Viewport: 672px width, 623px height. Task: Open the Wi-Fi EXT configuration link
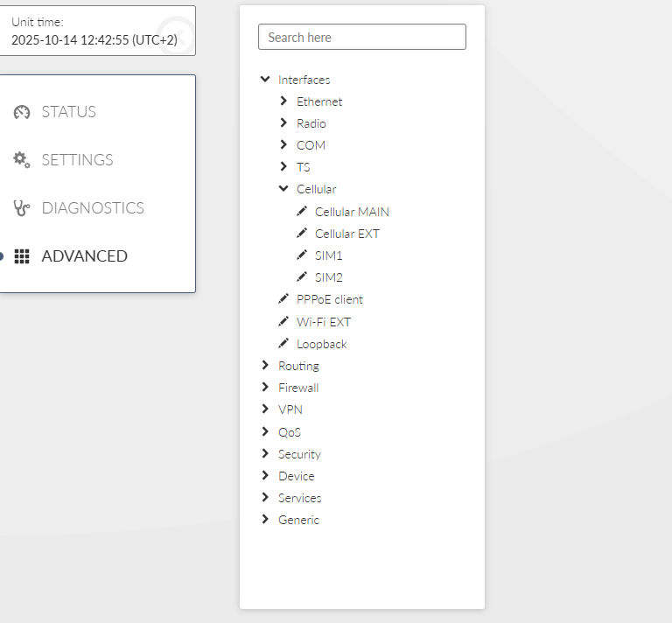click(x=323, y=322)
